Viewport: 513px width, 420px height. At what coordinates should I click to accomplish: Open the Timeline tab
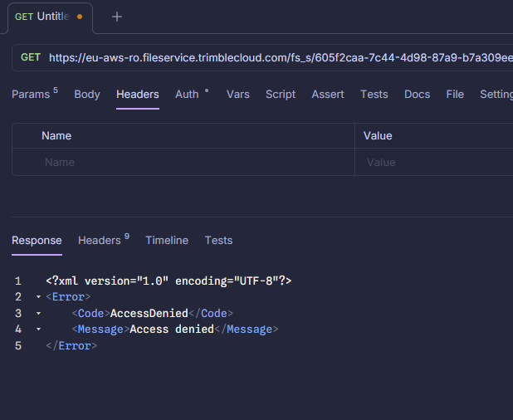[x=167, y=241]
